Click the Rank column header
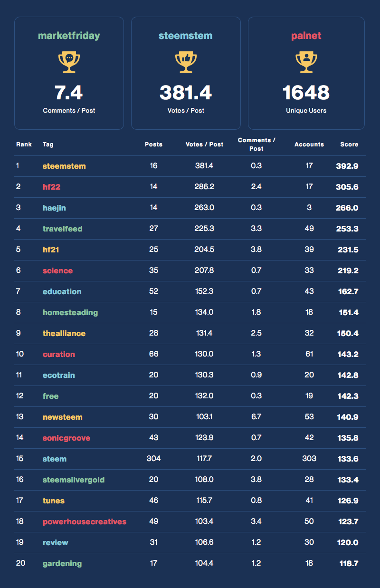 pos(24,145)
